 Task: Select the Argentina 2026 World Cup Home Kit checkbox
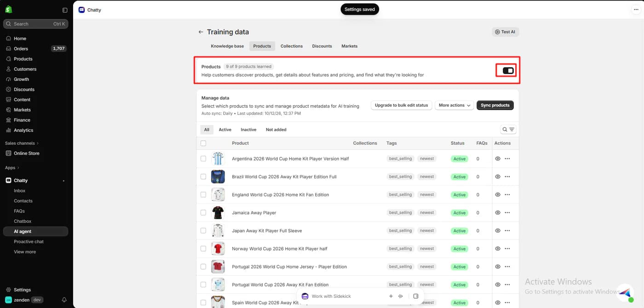(x=203, y=159)
